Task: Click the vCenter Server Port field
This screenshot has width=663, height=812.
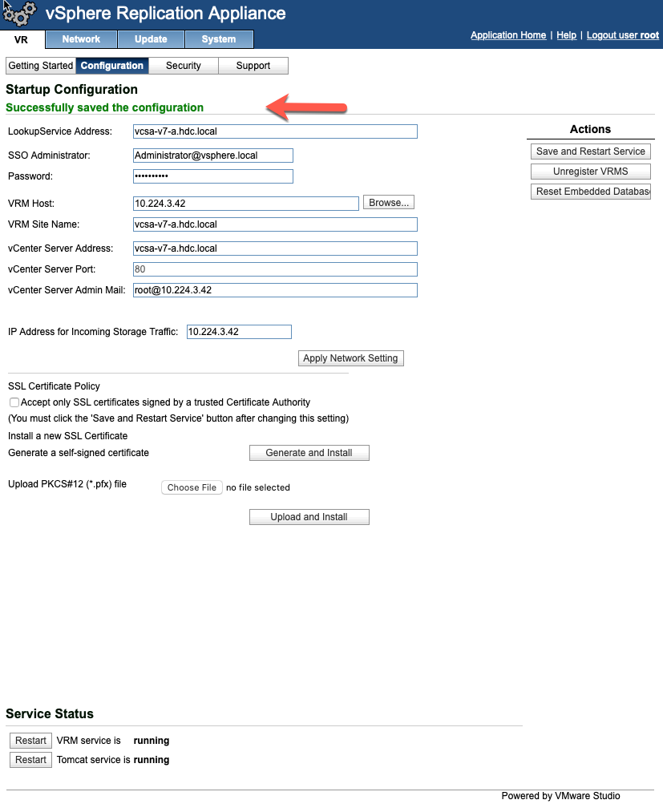Action: pyautogui.click(x=275, y=269)
